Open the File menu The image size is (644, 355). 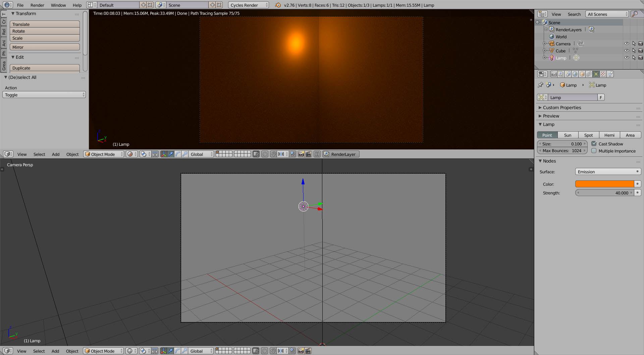click(20, 5)
